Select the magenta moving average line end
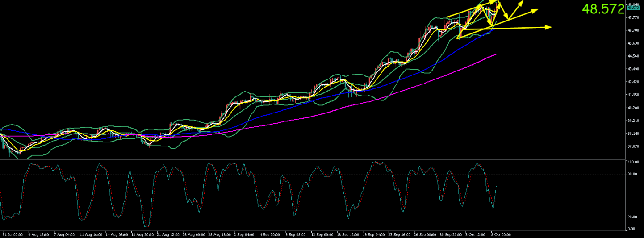This screenshot has width=644, height=238. pyautogui.click(x=495, y=54)
